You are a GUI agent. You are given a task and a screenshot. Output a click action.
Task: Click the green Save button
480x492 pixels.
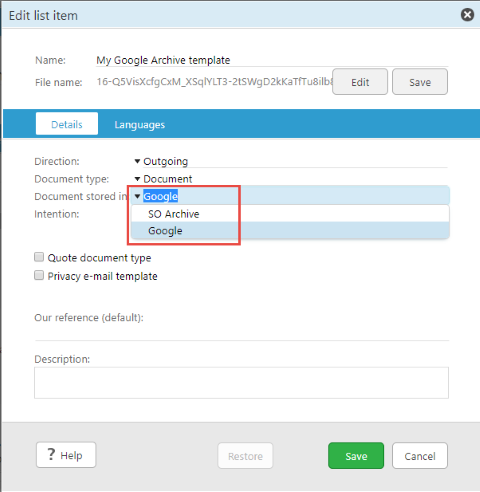click(356, 456)
